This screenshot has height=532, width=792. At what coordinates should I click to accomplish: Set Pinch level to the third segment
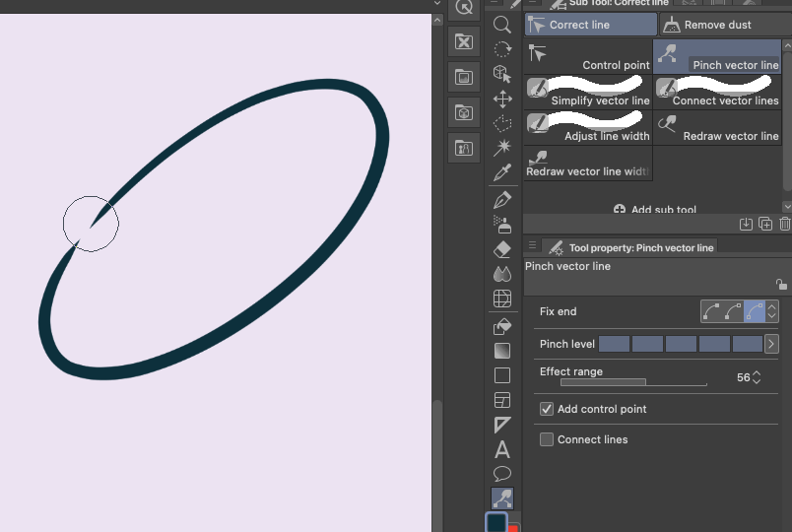(681, 344)
